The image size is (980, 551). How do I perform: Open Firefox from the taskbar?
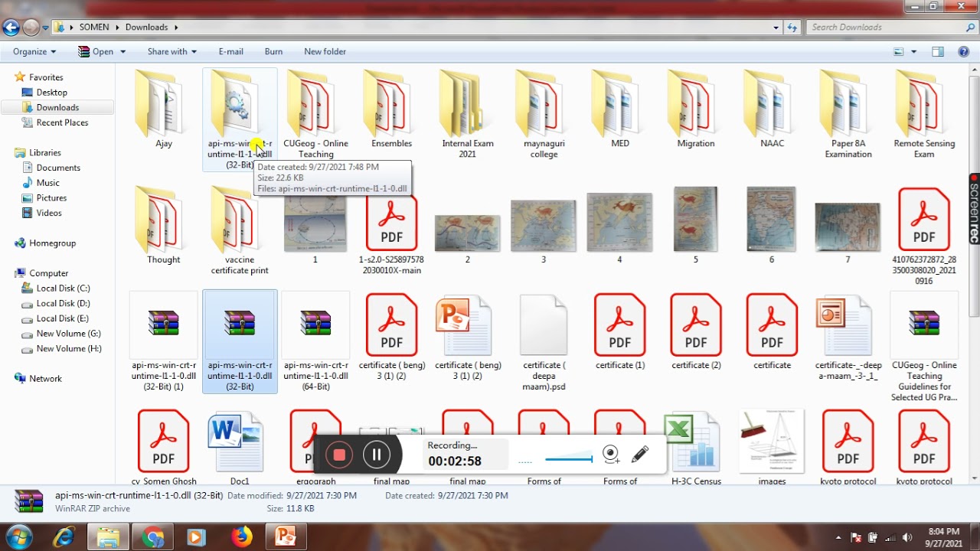pyautogui.click(x=242, y=537)
